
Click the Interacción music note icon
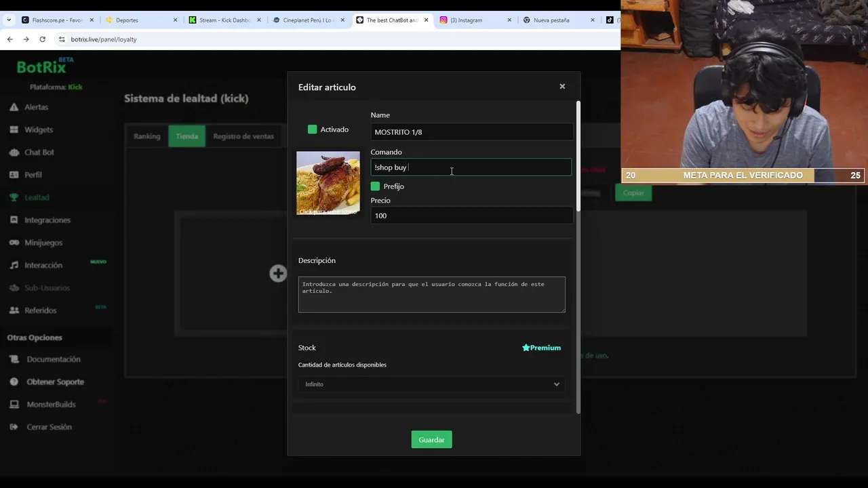tap(14, 265)
